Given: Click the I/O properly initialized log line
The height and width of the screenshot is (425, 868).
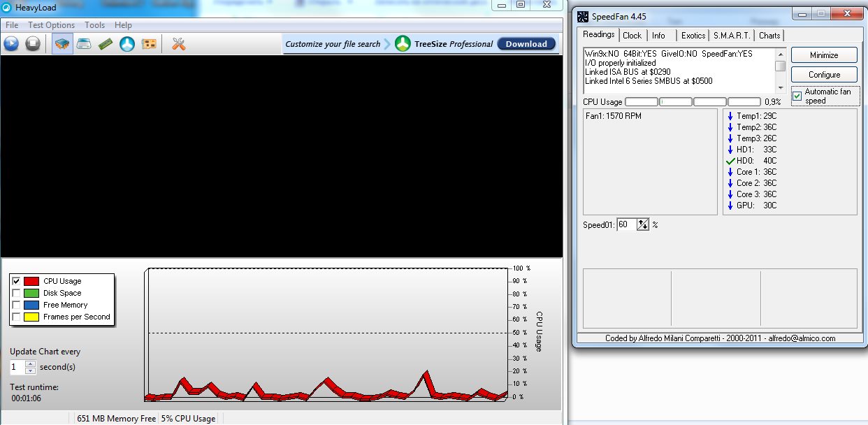Looking at the screenshot, I should pyautogui.click(x=621, y=63).
